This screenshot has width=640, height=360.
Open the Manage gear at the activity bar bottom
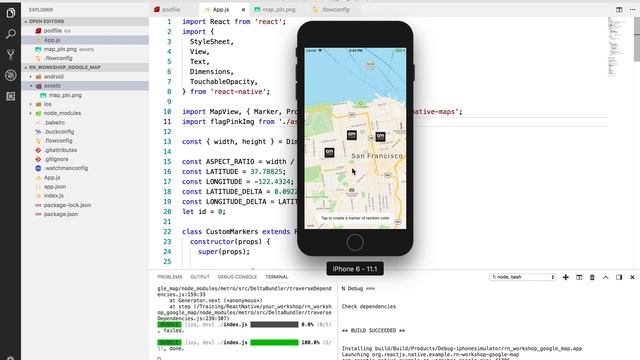[11, 357]
